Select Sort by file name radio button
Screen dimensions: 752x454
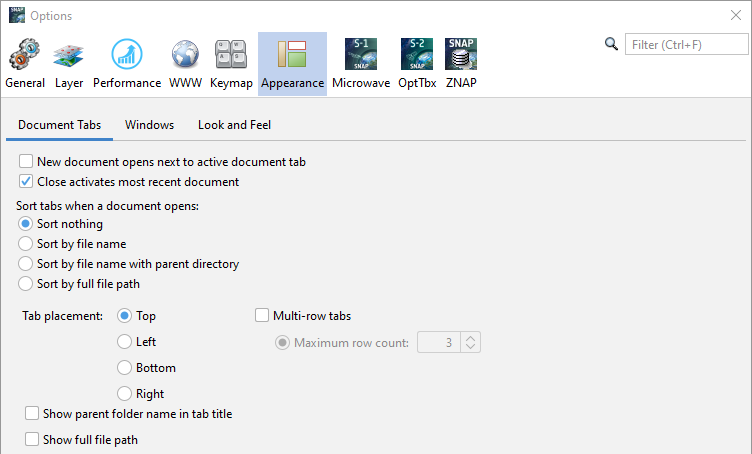tap(26, 244)
